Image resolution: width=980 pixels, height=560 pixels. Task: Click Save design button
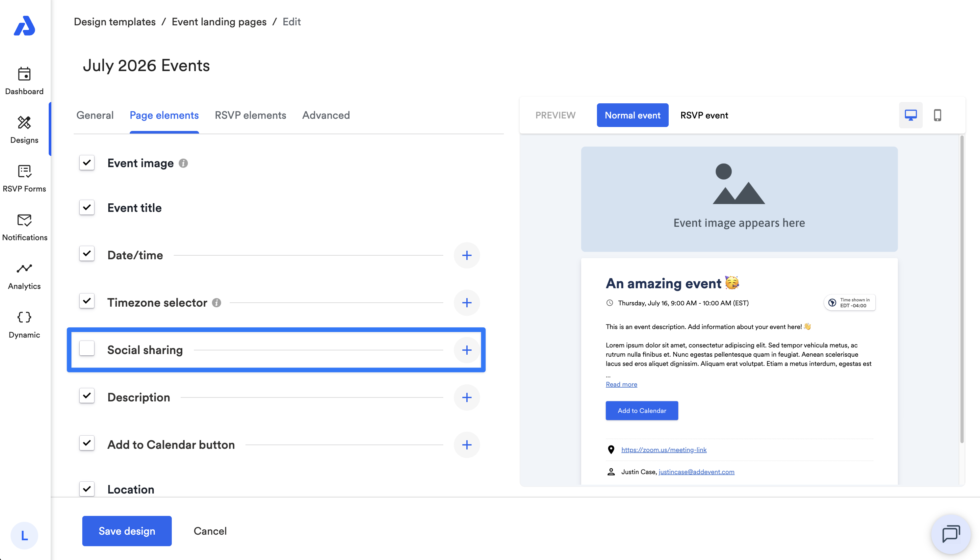(127, 531)
